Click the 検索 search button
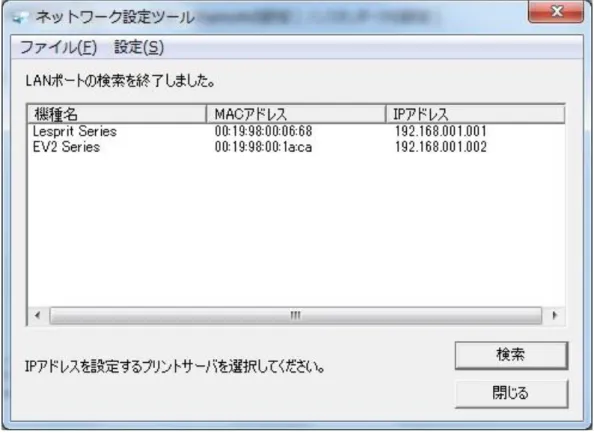Screen dimensions: 594x434 (511, 355)
